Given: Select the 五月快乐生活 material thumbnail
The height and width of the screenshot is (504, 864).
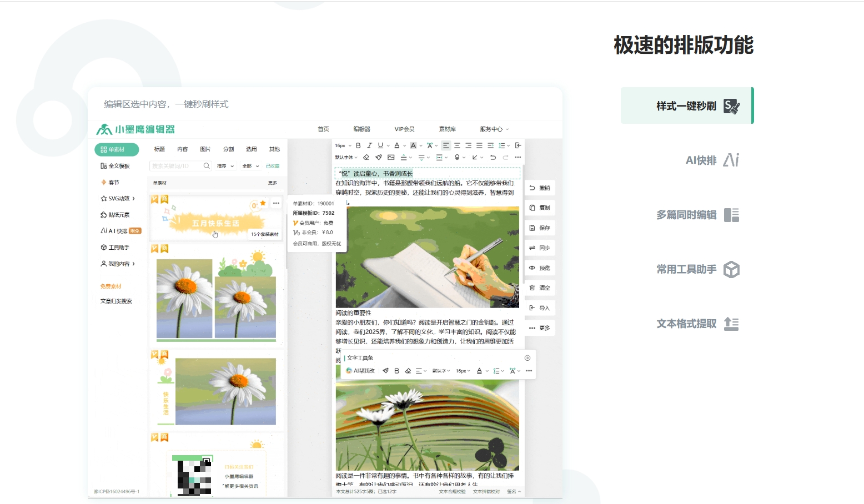Looking at the screenshot, I should 215,217.
